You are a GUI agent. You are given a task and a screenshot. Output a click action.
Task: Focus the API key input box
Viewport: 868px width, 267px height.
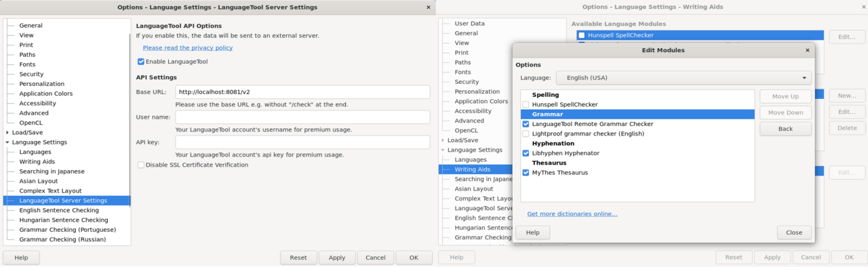[302, 142]
